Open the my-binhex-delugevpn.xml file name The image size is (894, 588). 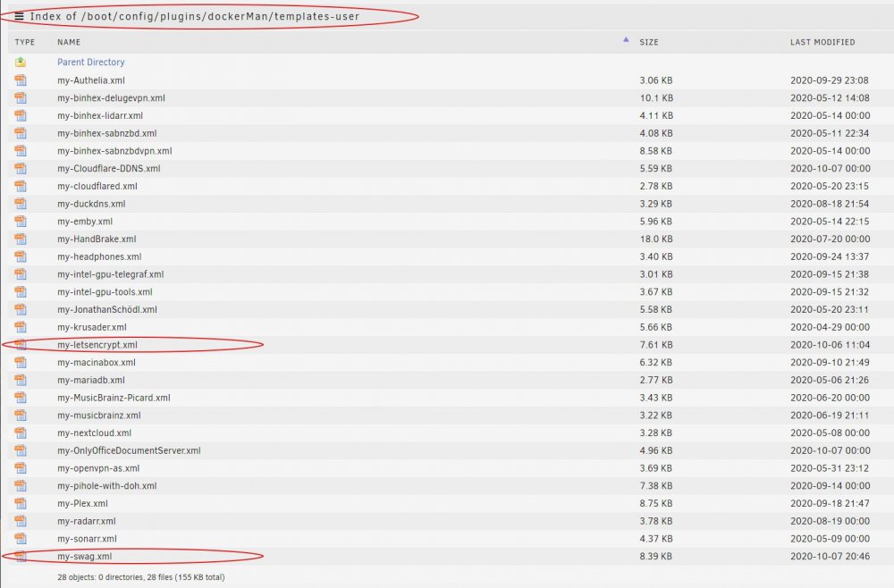click(x=111, y=98)
